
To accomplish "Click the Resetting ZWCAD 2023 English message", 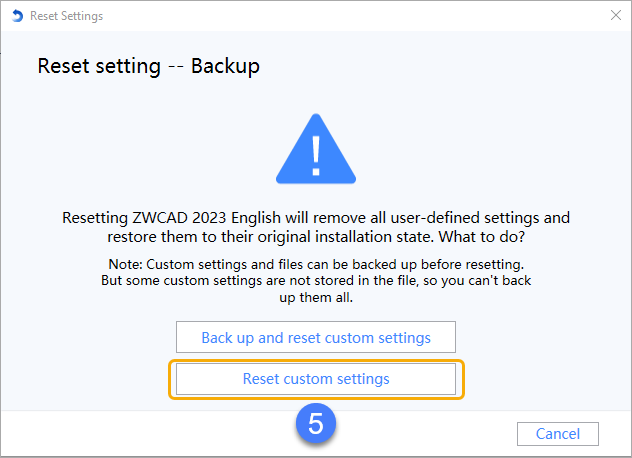I will (x=316, y=227).
